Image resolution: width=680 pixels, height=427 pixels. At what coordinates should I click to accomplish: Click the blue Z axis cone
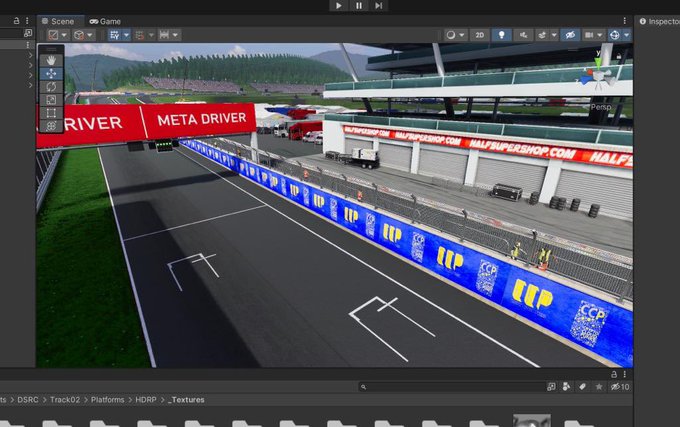point(586,78)
